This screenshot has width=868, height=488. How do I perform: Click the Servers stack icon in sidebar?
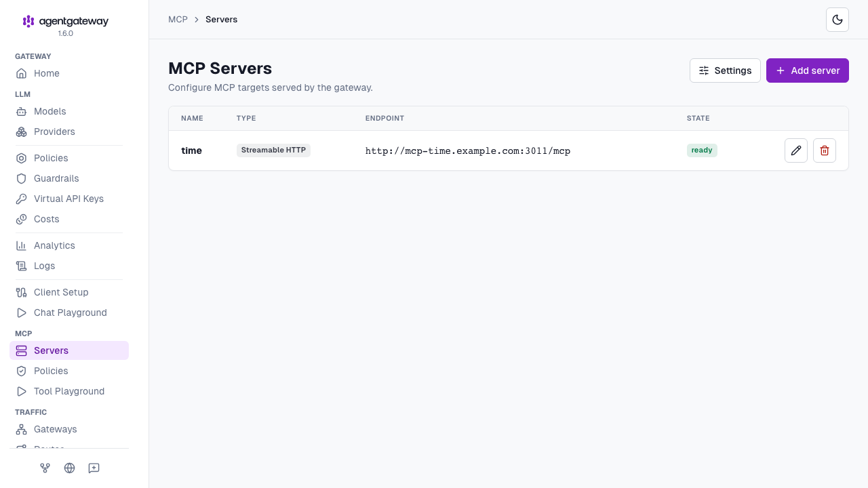point(22,350)
